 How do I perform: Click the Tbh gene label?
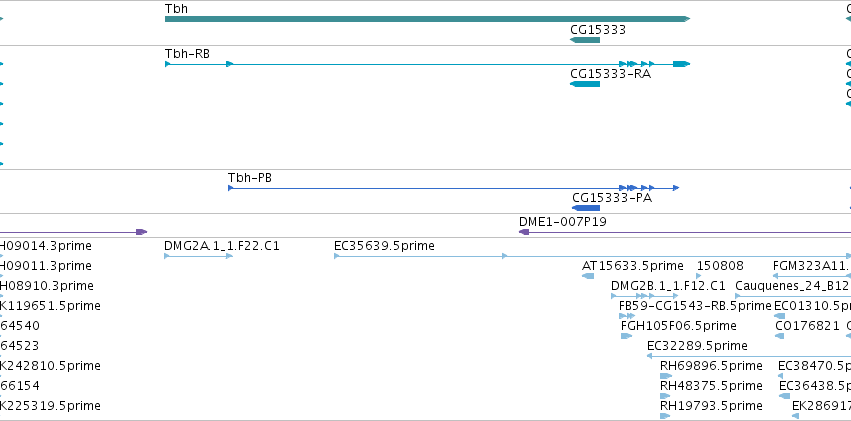click(176, 9)
